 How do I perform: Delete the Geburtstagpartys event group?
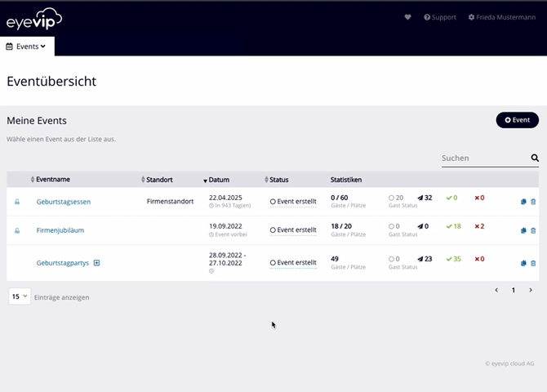tap(533, 263)
